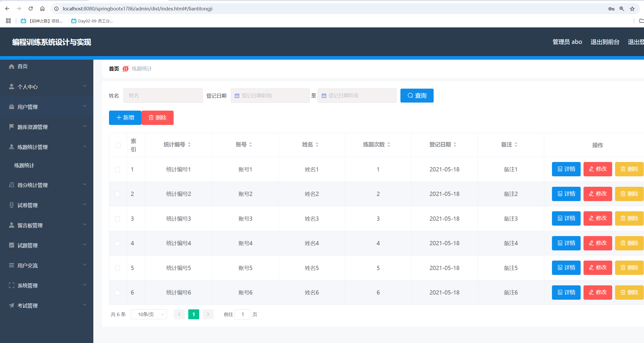Click the green page 1 button
Viewport: 644px width, 343px height.
[x=194, y=314]
